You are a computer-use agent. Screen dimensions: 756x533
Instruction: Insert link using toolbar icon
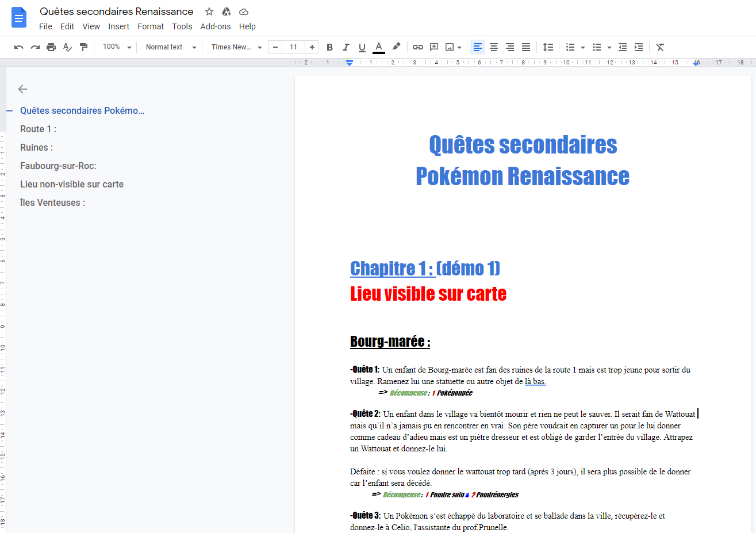(418, 47)
